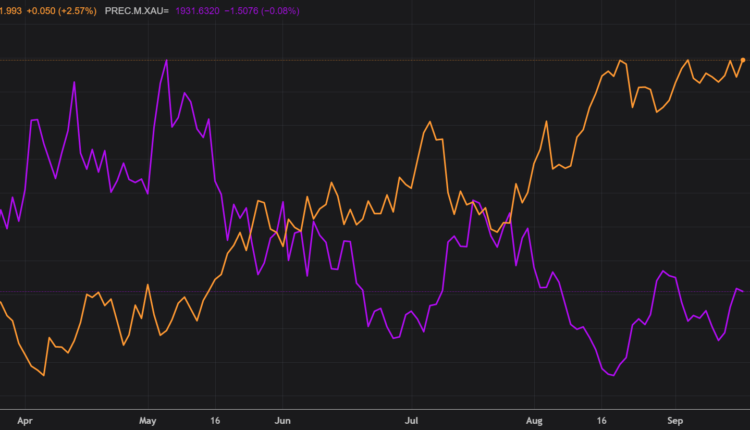Click the 16 label after May
This screenshot has height=430, width=750.
tap(214, 423)
